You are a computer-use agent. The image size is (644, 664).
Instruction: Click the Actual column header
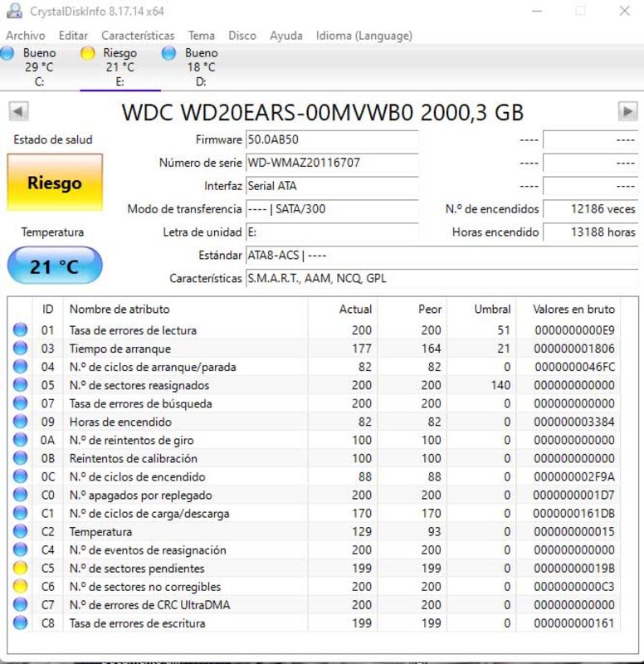343,309
